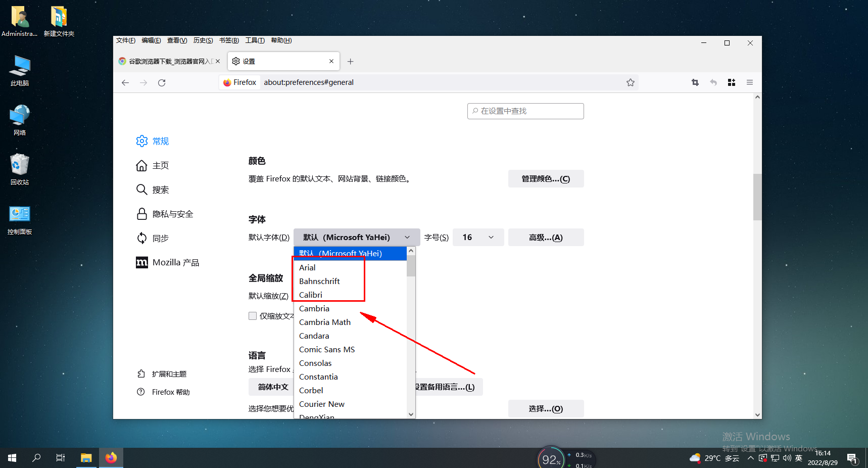Close the 谷歌浏览器下载 tab
Image resolution: width=868 pixels, height=468 pixels.
coord(218,61)
